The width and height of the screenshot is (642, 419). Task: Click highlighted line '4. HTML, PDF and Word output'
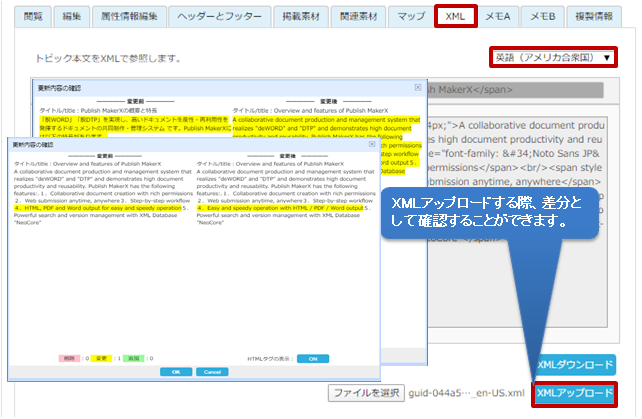click(x=98, y=208)
